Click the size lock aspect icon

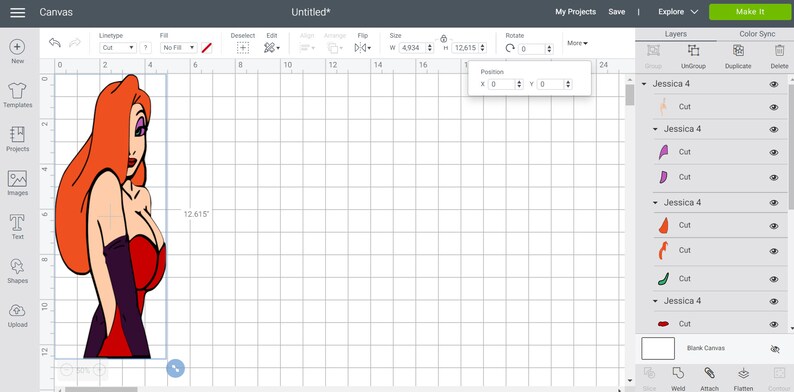(444, 38)
